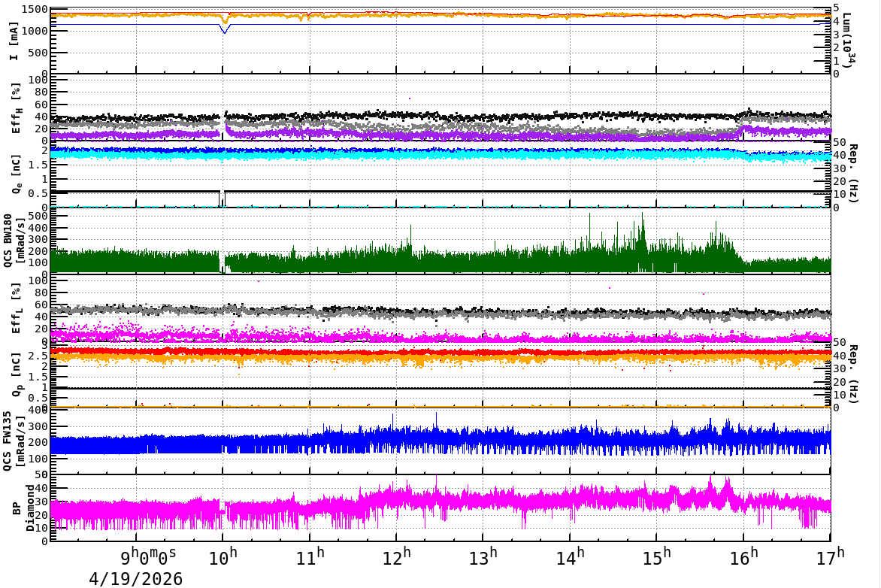Viewport: 881px width, 588px height.
Task: Click the 15h time tick label
Action: 657,556
